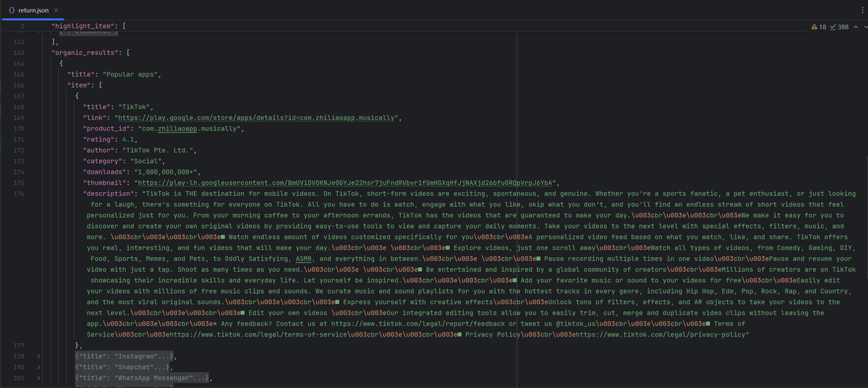Select the return.json editor tab
The height and width of the screenshot is (388, 868).
pos(33,10)
